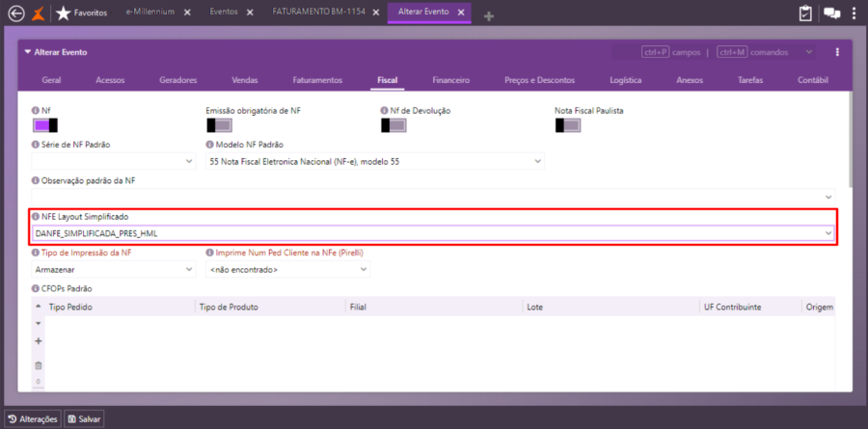Click info icon beside Série de NF Padrão

[x=36, y=145]
